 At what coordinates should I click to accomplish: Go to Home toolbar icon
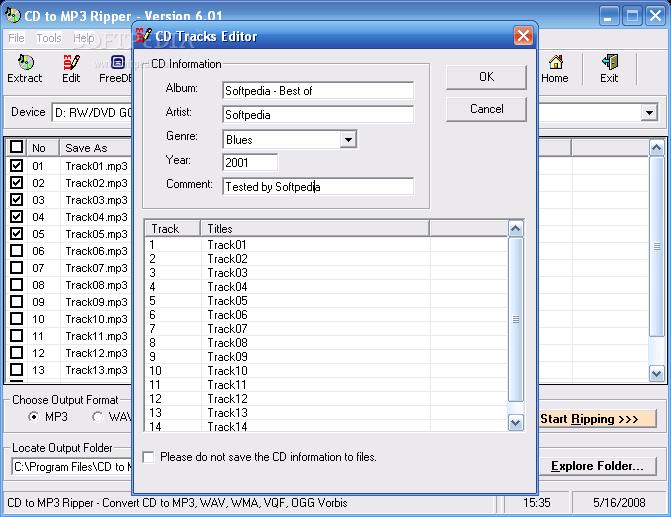click(x=555, y=69)
